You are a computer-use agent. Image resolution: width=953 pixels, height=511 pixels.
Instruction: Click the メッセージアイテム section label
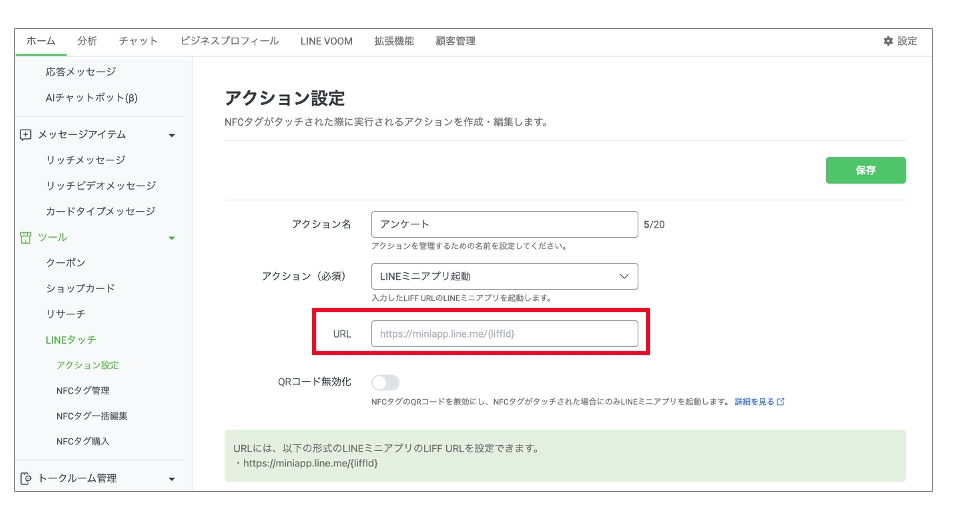tap(81, 135)
